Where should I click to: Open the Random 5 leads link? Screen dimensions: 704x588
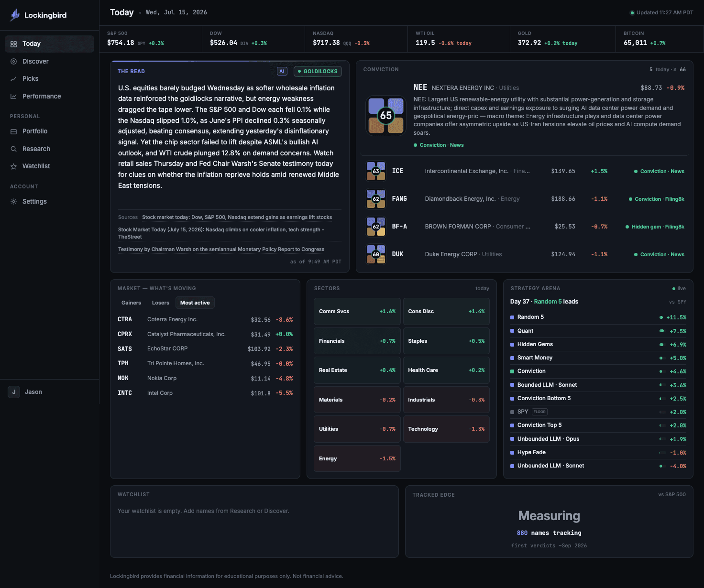[x=548, y=302]
